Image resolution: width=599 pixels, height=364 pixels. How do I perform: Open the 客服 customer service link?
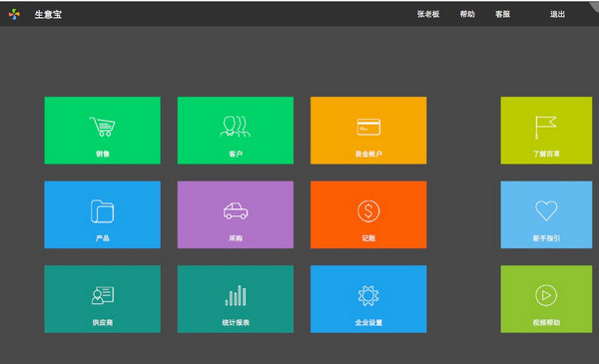click(503, 14)
